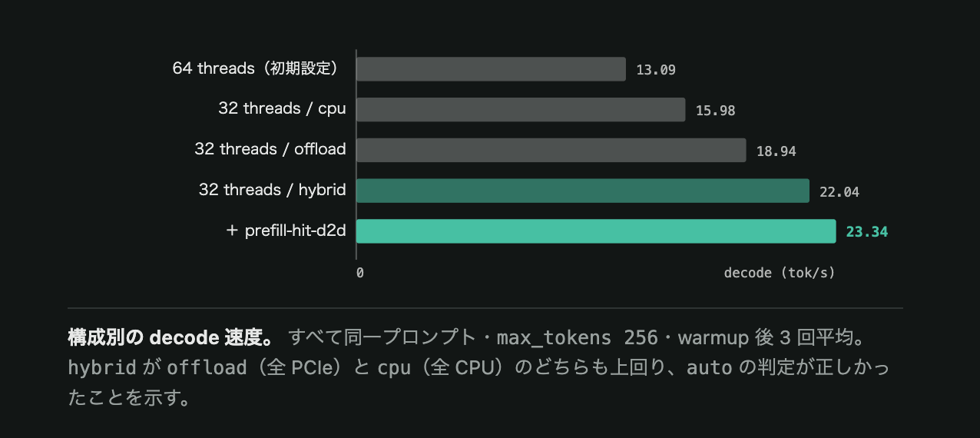Select the dark green 32 threads / hybrid bar
This screenshot has height=438, width=980.
pos(583,191)
